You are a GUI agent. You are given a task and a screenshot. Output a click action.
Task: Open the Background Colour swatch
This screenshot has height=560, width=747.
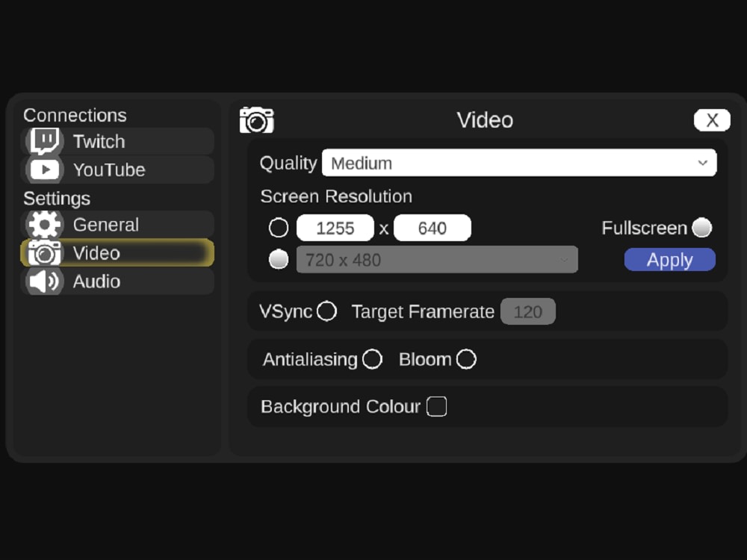[x=437, y=407]
